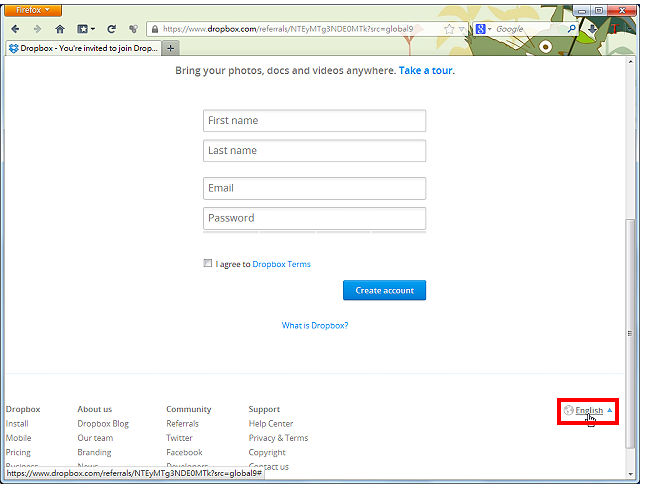Maximize the Firefox window
This screenshot has height=486, width=647.
click(599, 11)
